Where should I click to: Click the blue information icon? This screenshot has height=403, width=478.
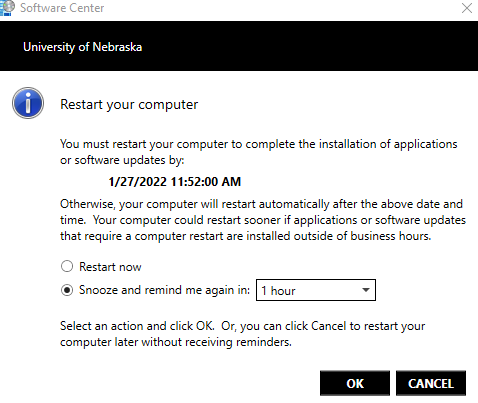(x=28, y=103)
